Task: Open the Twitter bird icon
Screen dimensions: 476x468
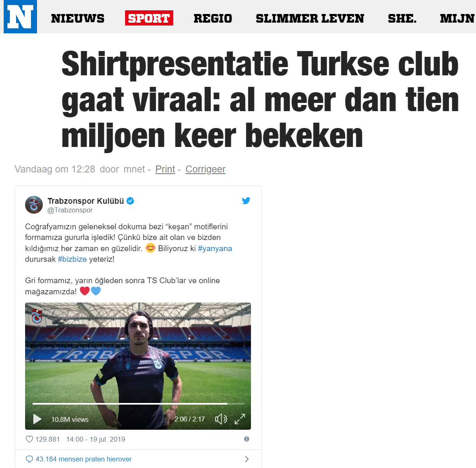Action: click(x=246, y=200)
